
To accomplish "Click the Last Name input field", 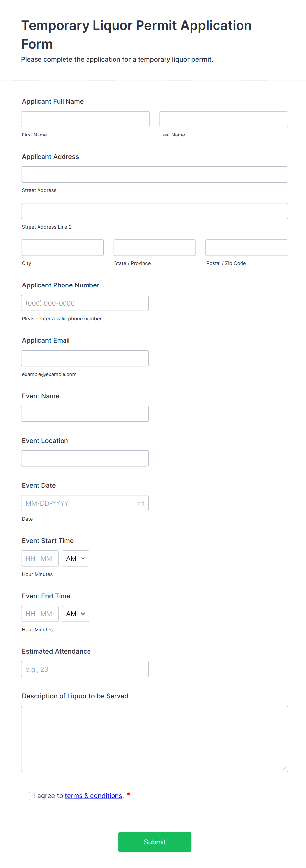I will coord(223,119).
